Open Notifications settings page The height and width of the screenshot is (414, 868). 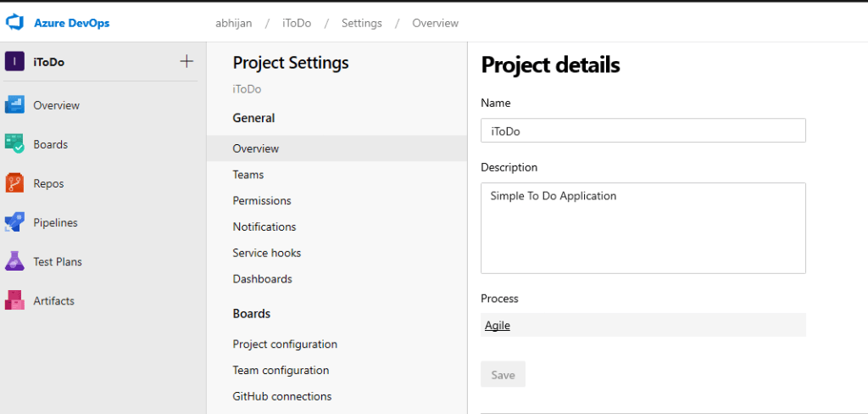coord(264,227)
